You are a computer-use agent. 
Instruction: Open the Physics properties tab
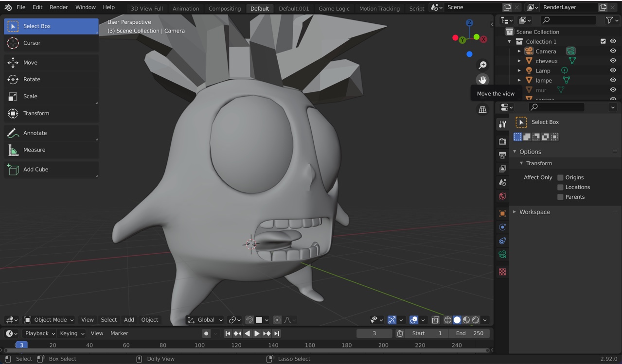tap(502, 227)
